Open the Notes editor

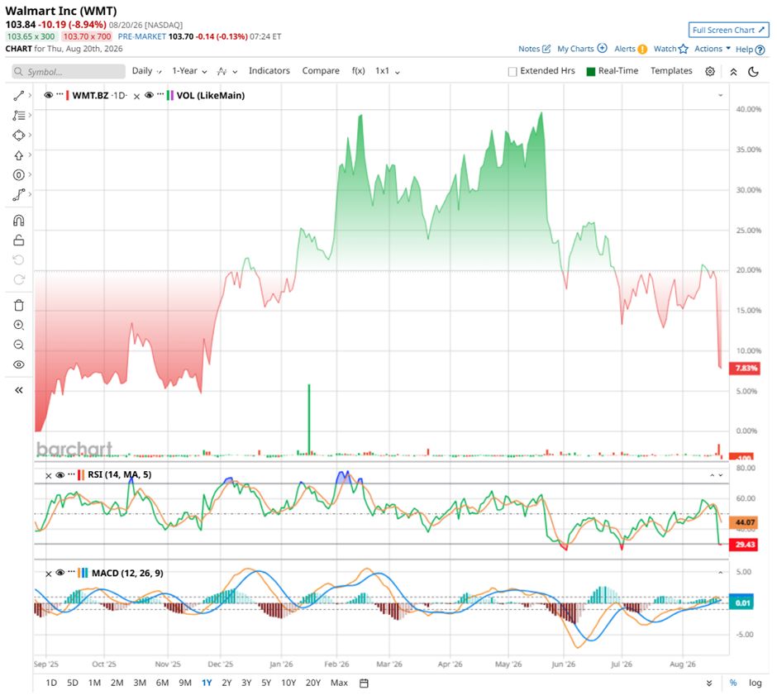coord(534,49)
